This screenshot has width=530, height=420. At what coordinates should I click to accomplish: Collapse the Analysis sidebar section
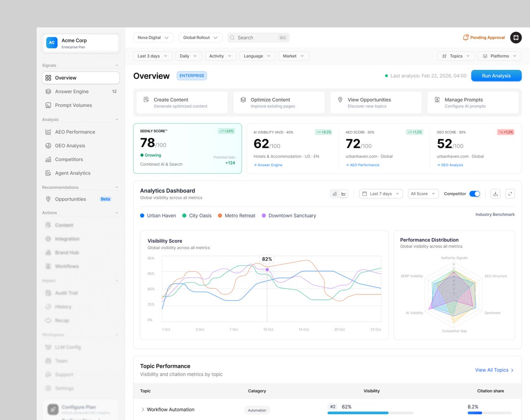117,119
